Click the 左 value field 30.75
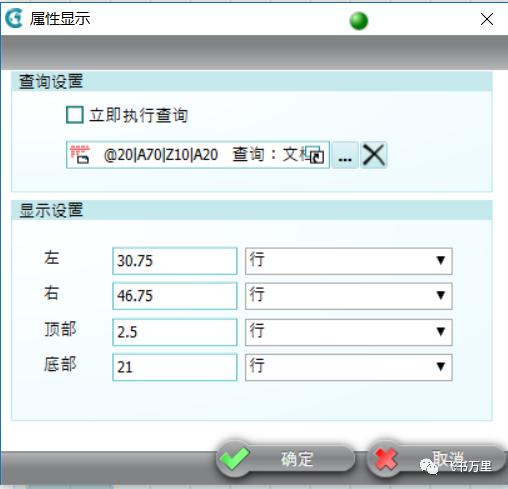This screenshot has width=508, height=489. (x=175, y=261)
